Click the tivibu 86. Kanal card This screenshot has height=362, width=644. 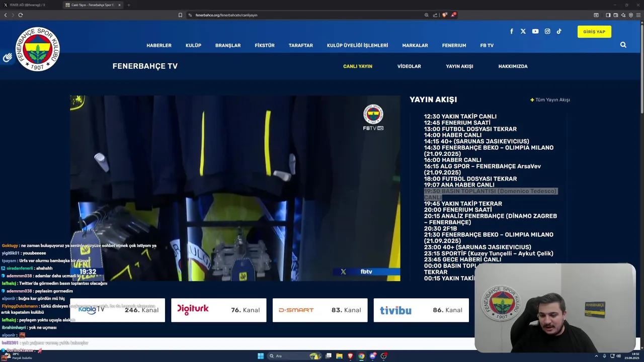click(x=421, y=310)
